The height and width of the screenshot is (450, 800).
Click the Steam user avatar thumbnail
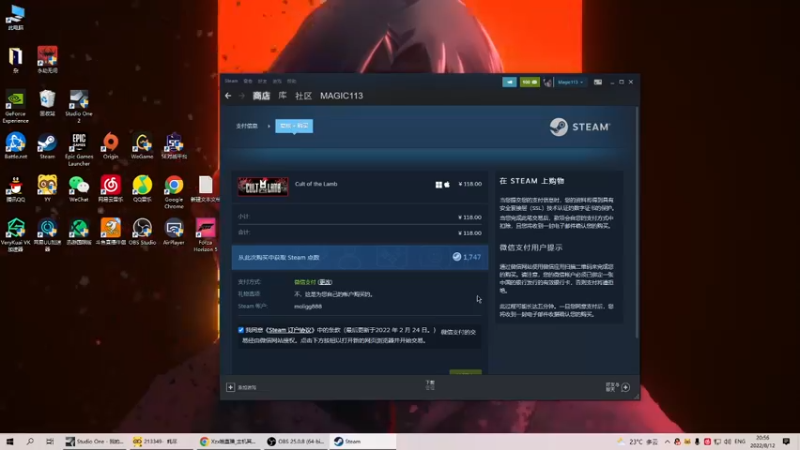pos(547,82)
